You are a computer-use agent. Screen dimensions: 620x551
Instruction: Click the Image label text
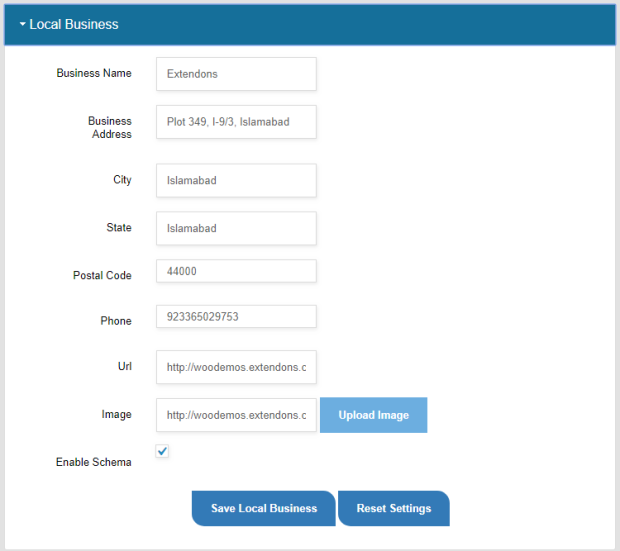pos(117,415)
